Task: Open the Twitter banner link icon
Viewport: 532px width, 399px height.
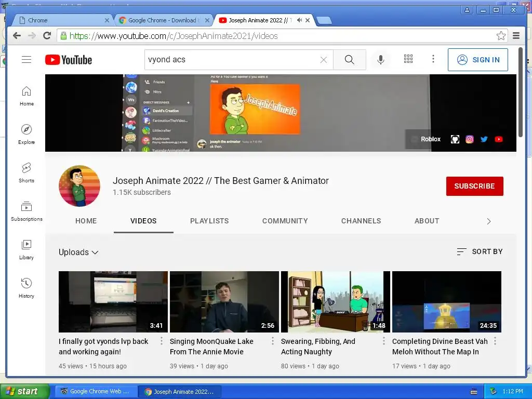Action: click(x=484, y=139)
